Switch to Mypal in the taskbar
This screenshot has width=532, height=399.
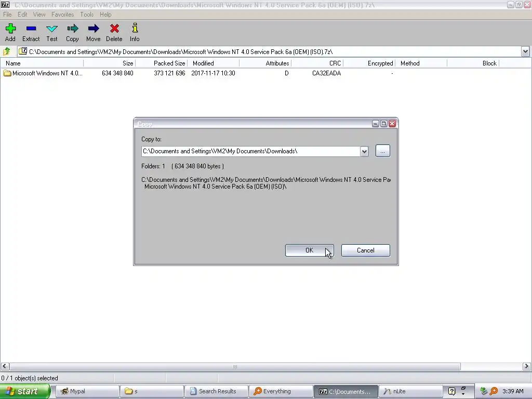[x=87, y=391]
